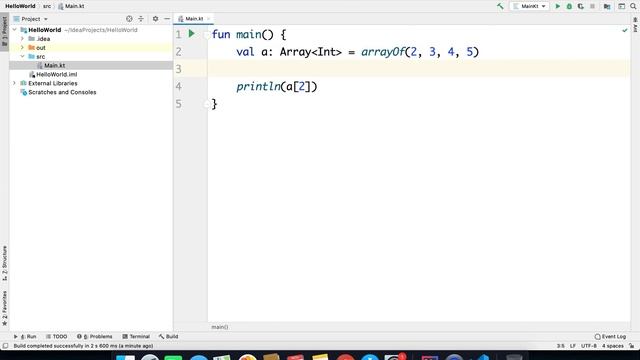Hide the Project panel with the minus icon
Image resolution: width=640 pixels, height=360 pixels.
(x=167, y=19)
